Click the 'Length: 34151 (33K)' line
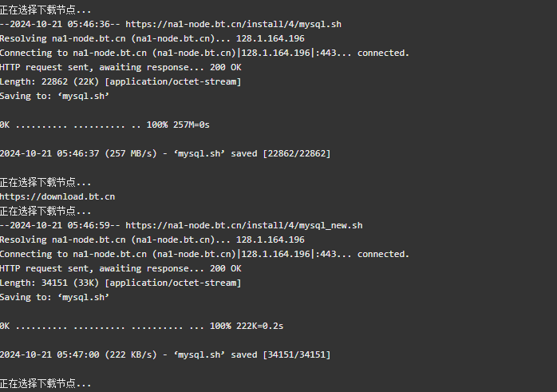The height and width of the screenshot is (392, 557). pyautogui.click(x=120, y=283)
